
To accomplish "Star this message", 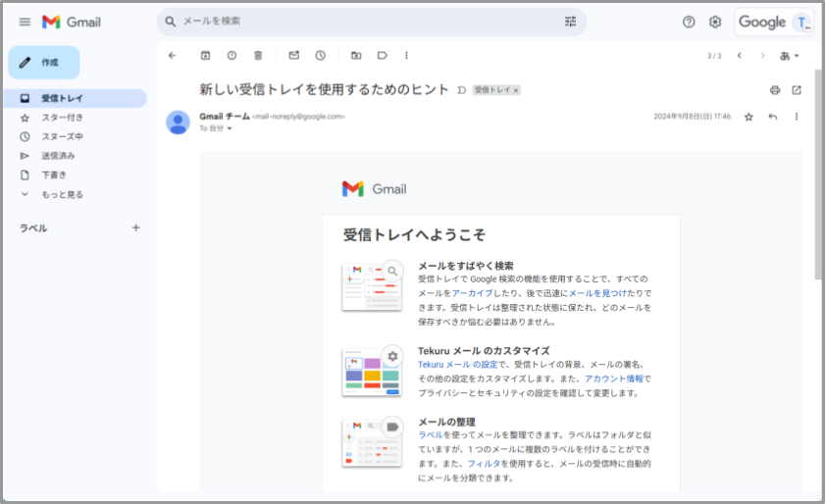I will pos(749,117).
